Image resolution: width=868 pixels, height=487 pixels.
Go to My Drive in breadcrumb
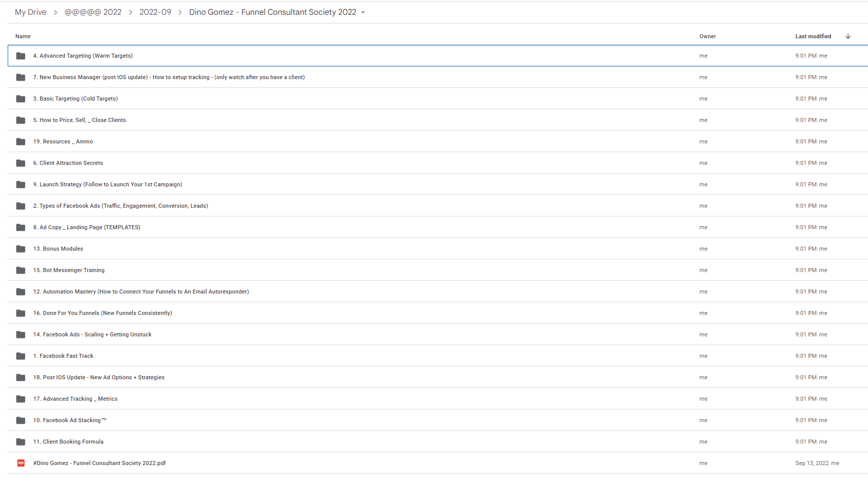[x=31, y=12]
